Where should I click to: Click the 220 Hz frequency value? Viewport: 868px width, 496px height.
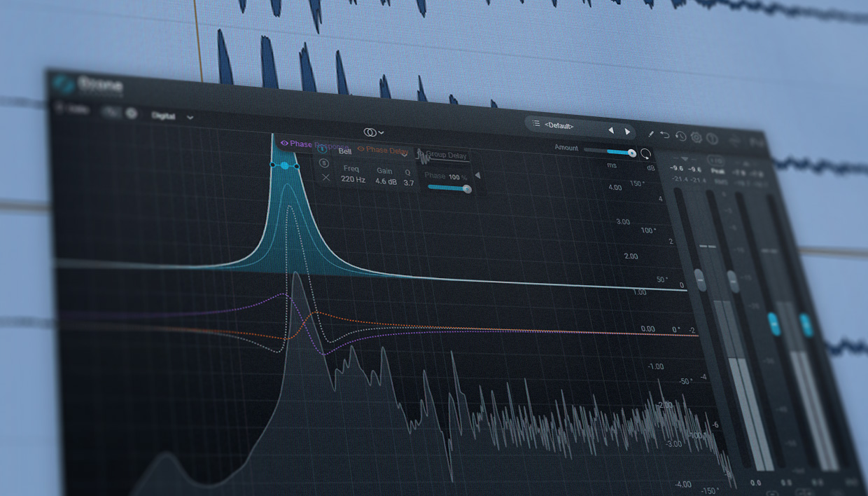click(353, 180)
